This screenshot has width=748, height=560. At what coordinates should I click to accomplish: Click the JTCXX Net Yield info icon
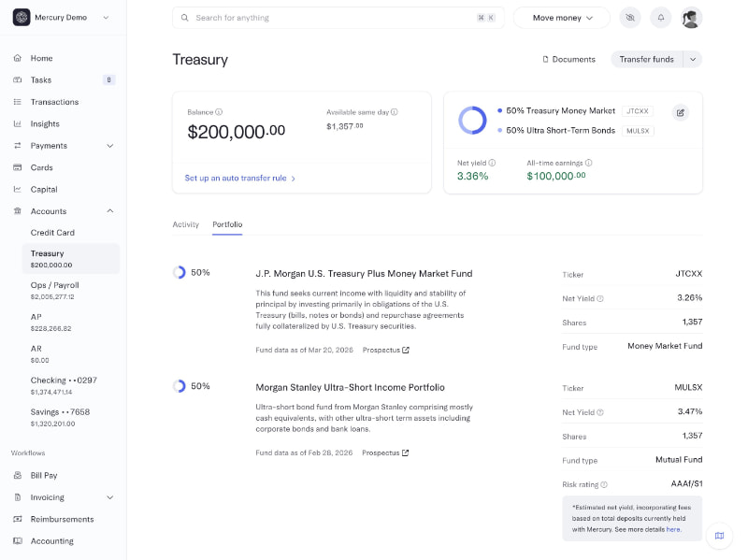(600, 298)
